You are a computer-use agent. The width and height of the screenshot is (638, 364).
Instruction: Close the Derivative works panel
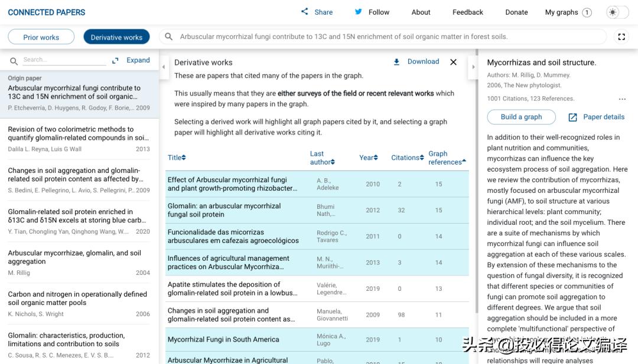pyautogui.click(x=453, y=62)
